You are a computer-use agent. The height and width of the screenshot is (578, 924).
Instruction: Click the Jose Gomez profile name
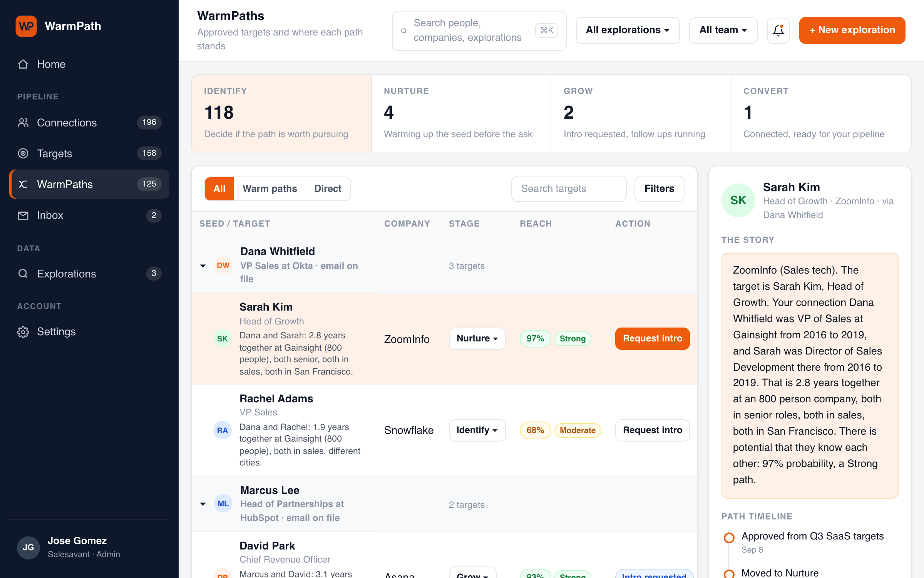click(x=77, y=541)
